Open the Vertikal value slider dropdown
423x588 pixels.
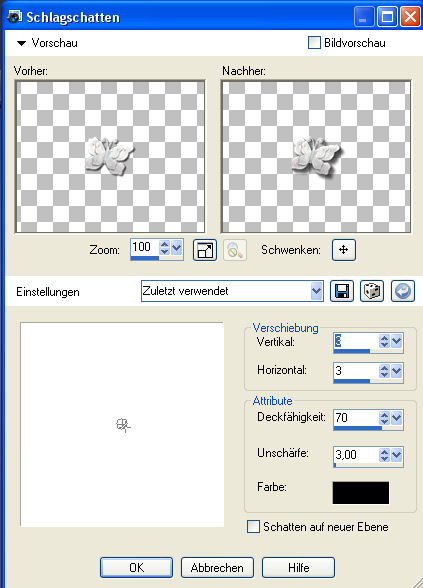[x=397, y=341]
